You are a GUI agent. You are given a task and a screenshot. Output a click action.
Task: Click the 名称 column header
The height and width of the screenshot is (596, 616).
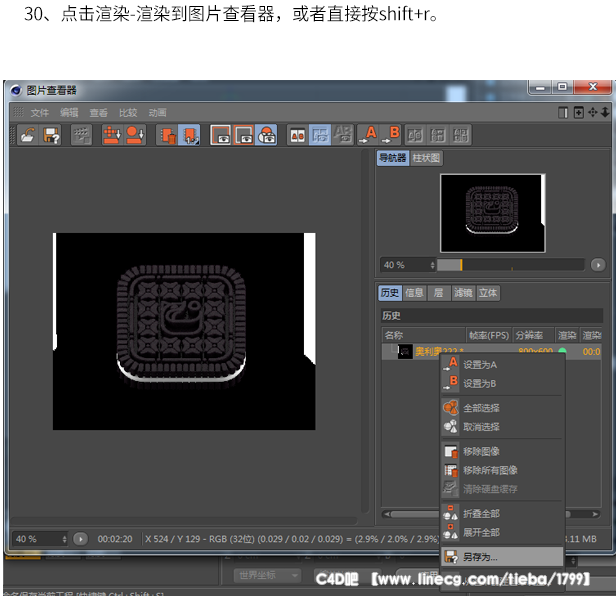424,335
